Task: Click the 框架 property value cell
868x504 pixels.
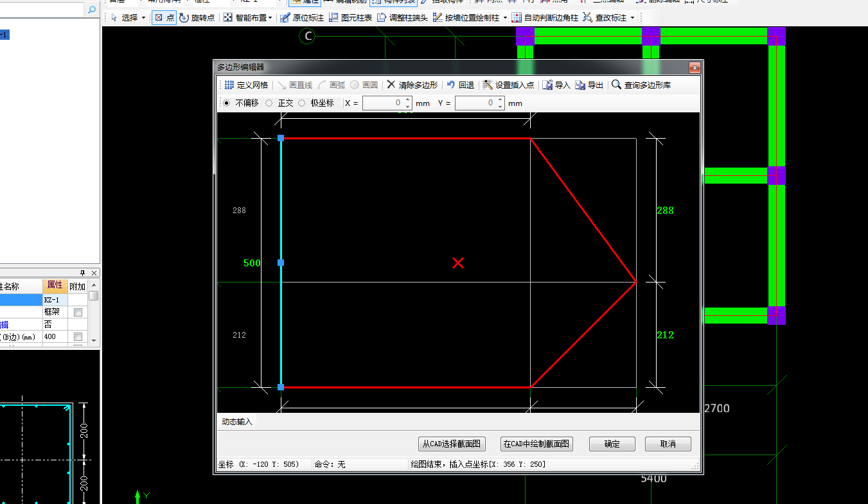Action: (55, 312)
